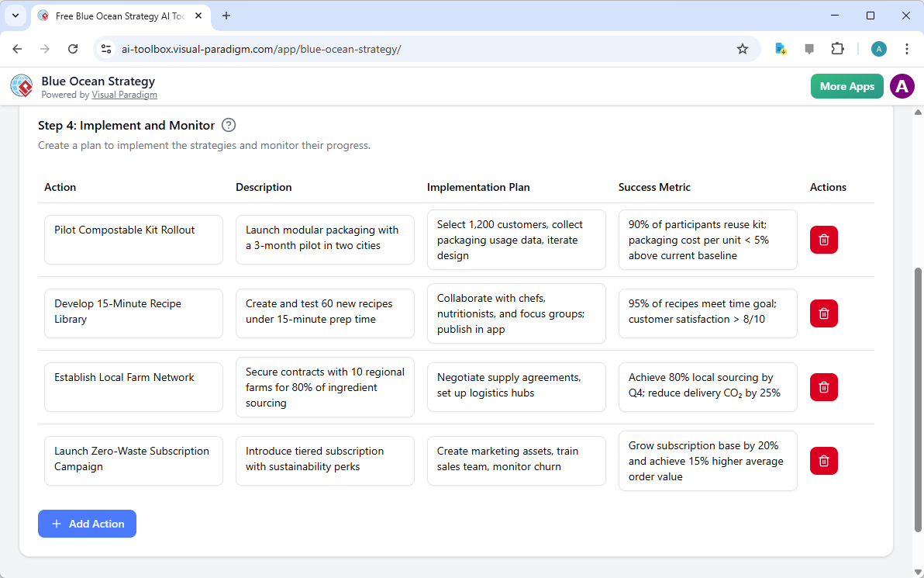Go back with the browser back arrow
The height and width of the screenshot is (578, 924).
point(17,48)
